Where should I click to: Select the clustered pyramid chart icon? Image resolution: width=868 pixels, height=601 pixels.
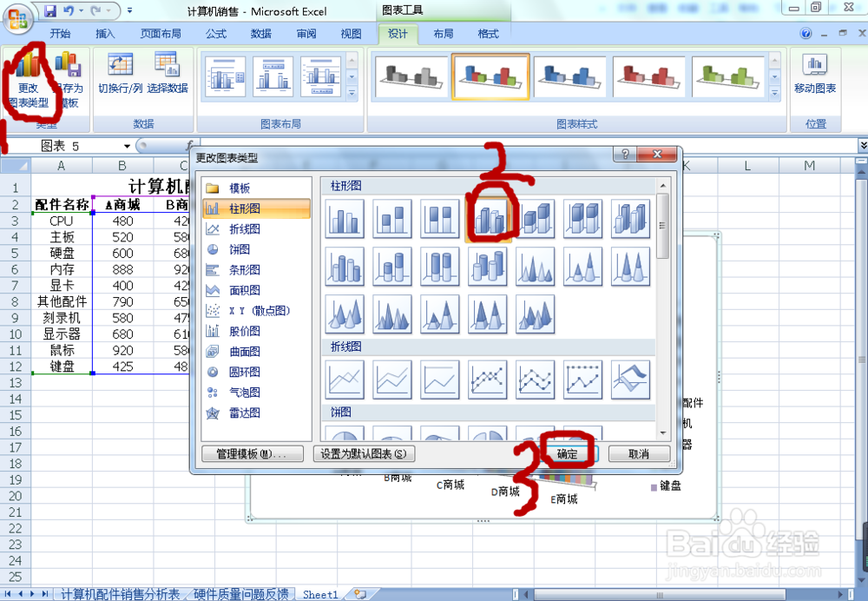click(x=392, y=314)
